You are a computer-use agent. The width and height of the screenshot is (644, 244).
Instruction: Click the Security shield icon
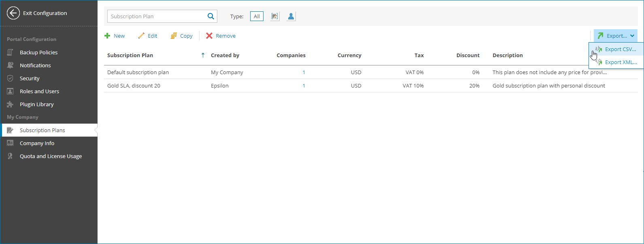coord(10,78)
